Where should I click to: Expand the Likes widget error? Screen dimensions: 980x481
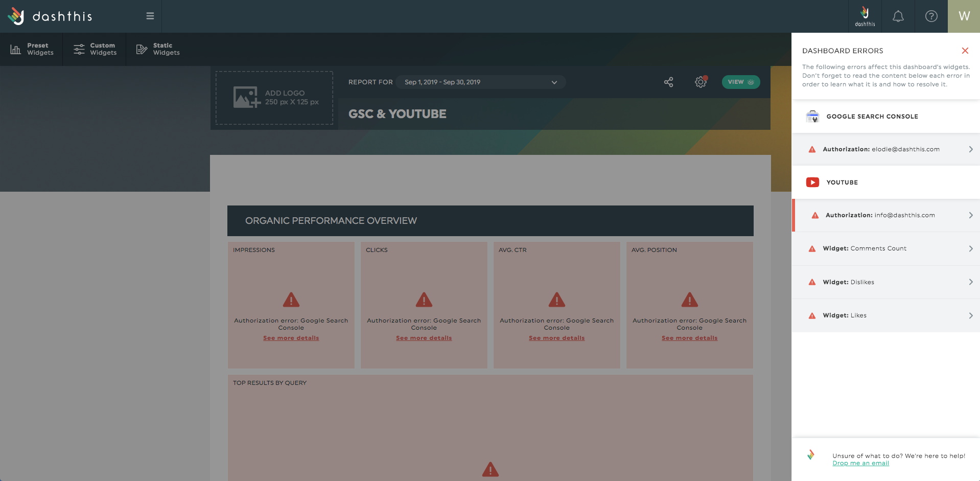pyautogui.click(x=885, y=315)
